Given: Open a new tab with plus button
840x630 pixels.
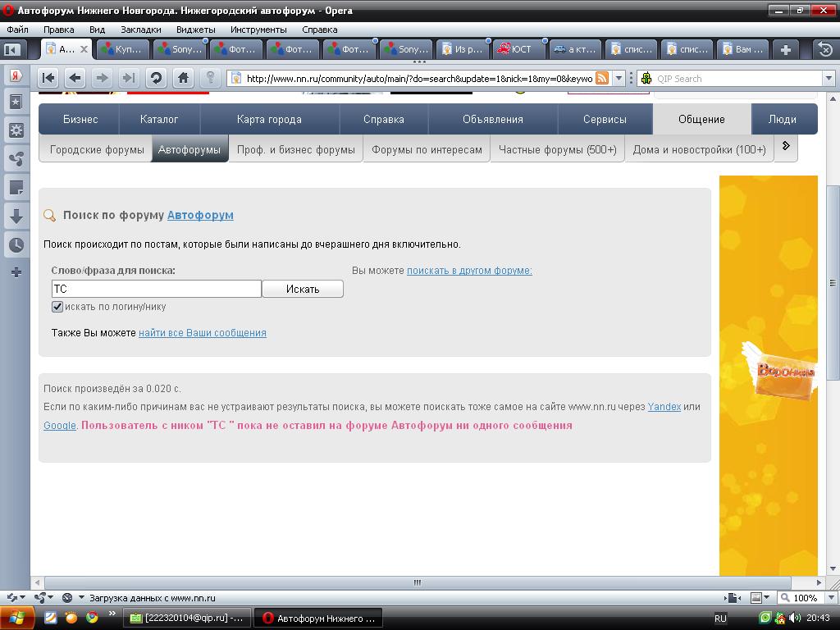Looking at the screenshot, I should tap(785, 50).
